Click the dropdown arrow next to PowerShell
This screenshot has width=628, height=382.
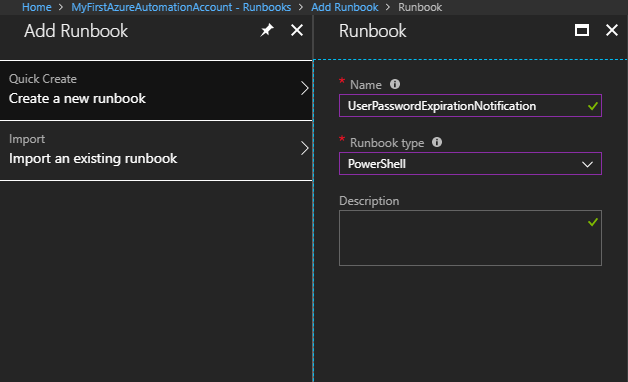(x=587, y=164)
